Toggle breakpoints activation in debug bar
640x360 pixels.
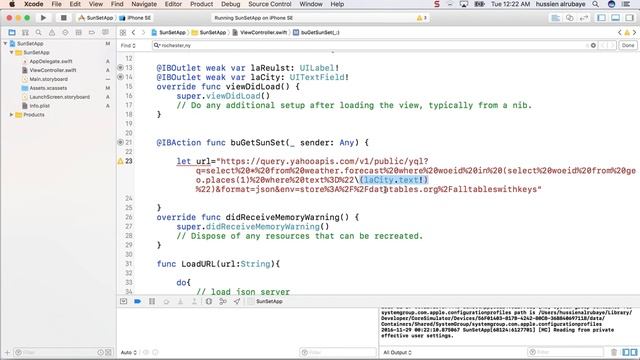coord(138,301)
